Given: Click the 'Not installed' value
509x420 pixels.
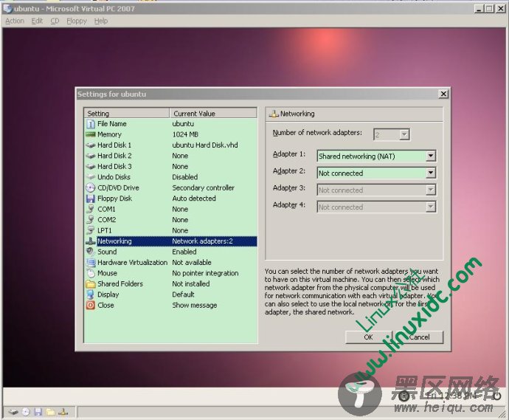Looking at the screenshot, I should point(191,284).
